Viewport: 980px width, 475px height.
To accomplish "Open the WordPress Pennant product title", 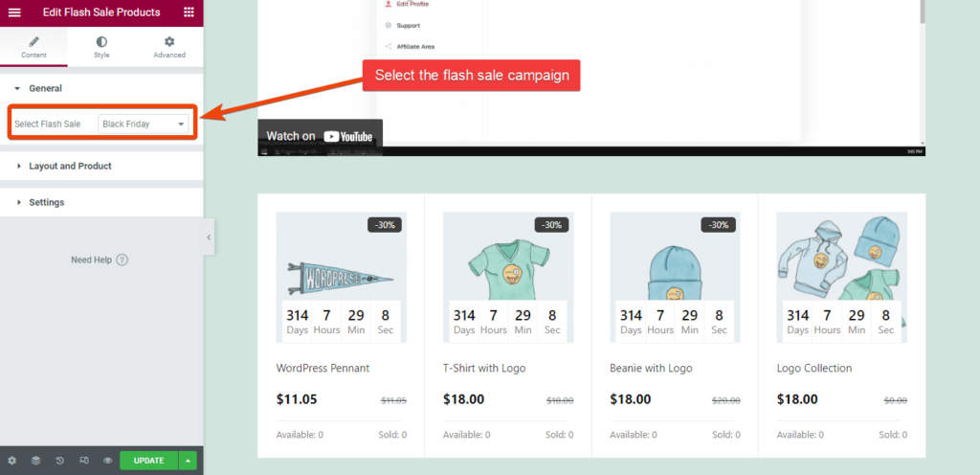I will pyautogui.click(x=323, y=368).
